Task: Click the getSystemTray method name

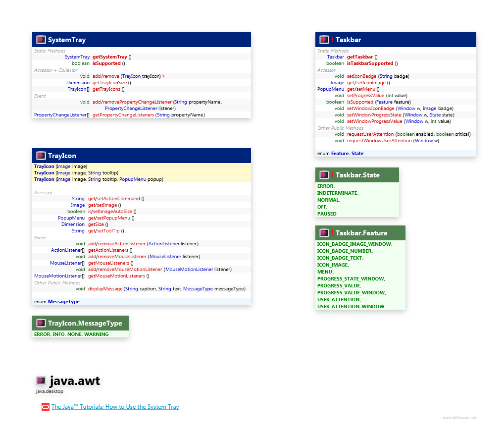Action: pyautogui.click(x=110, y=57)
